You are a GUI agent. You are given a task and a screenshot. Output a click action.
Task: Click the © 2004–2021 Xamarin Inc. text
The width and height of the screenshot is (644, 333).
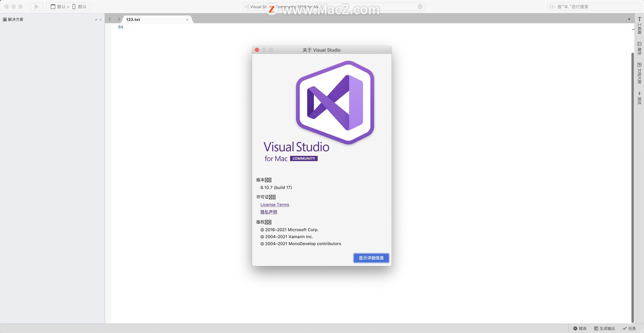[286, 237]
